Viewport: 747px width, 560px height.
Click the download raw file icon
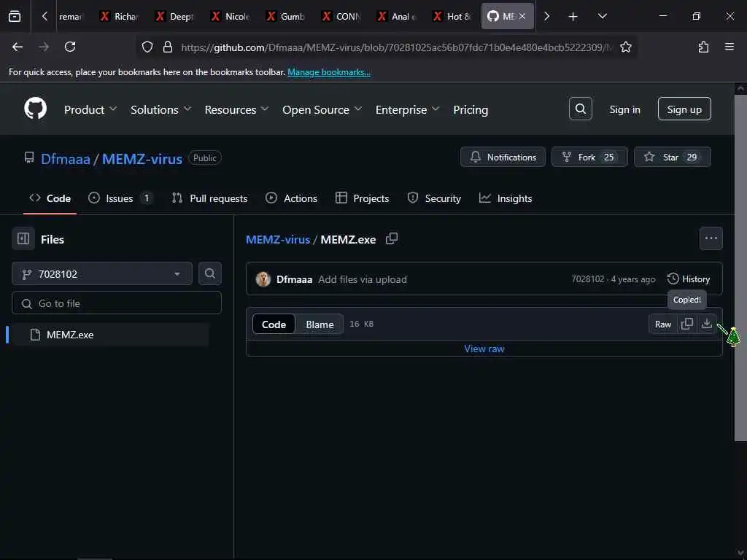(706, 324)
